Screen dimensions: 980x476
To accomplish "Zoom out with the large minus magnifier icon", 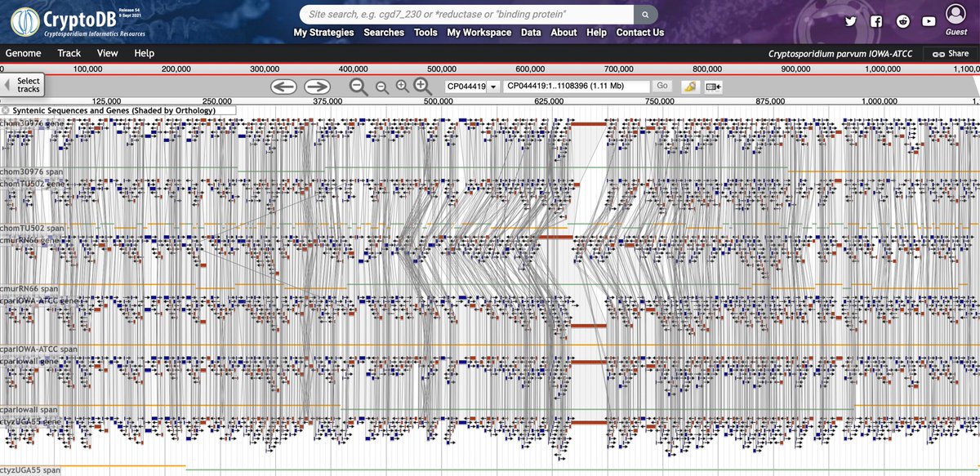I will pyautogui.click(x=358, y=86).
